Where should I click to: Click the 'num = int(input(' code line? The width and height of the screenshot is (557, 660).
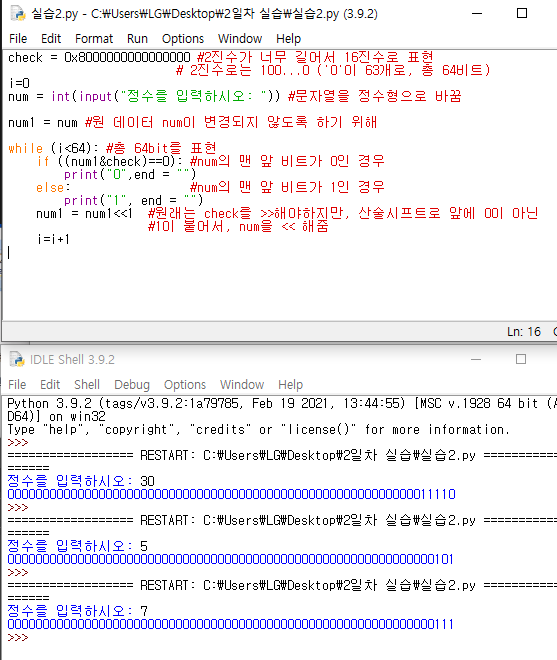coord(235,96)
